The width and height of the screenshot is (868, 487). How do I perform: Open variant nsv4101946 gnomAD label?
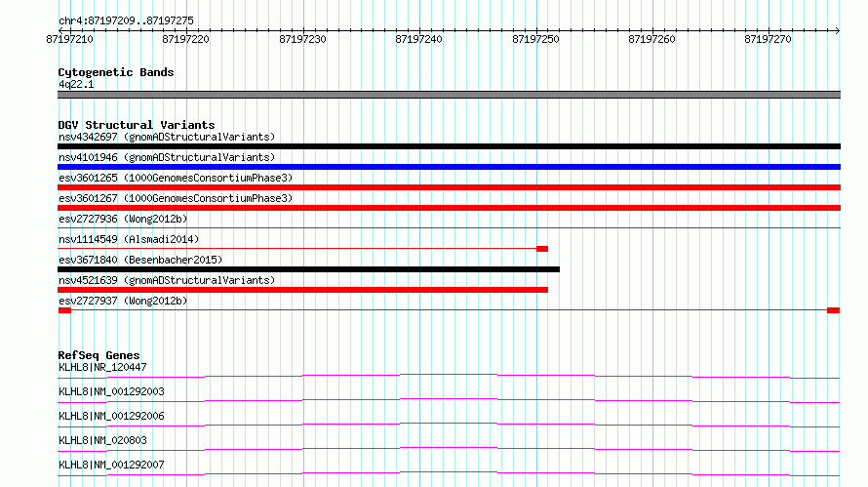coord(167,157)
